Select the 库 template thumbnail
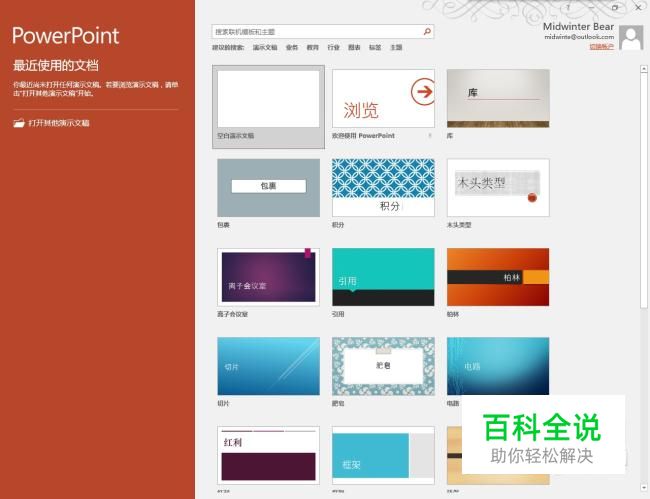 (x=498, y=99)
